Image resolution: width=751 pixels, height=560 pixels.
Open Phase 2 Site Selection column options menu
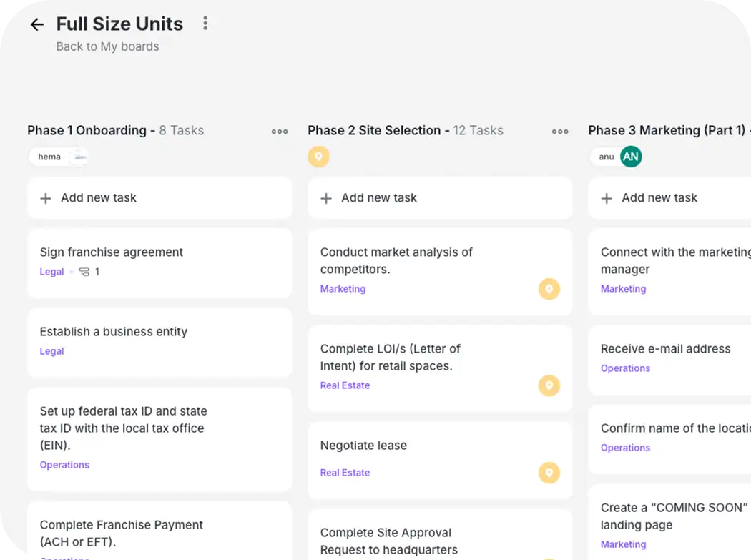pos(560,132)
